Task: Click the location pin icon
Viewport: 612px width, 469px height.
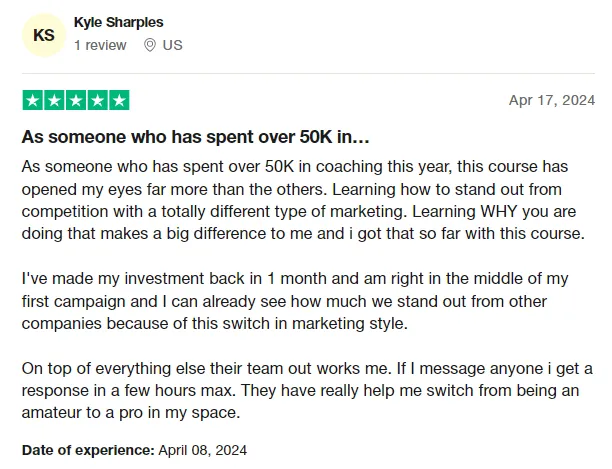Action: click(x=150, y=45)
